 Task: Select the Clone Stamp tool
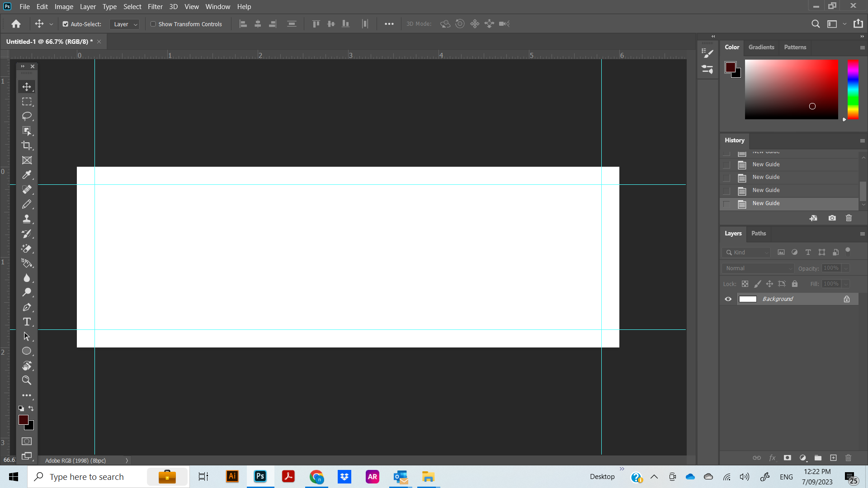click(x=27, y=219)
